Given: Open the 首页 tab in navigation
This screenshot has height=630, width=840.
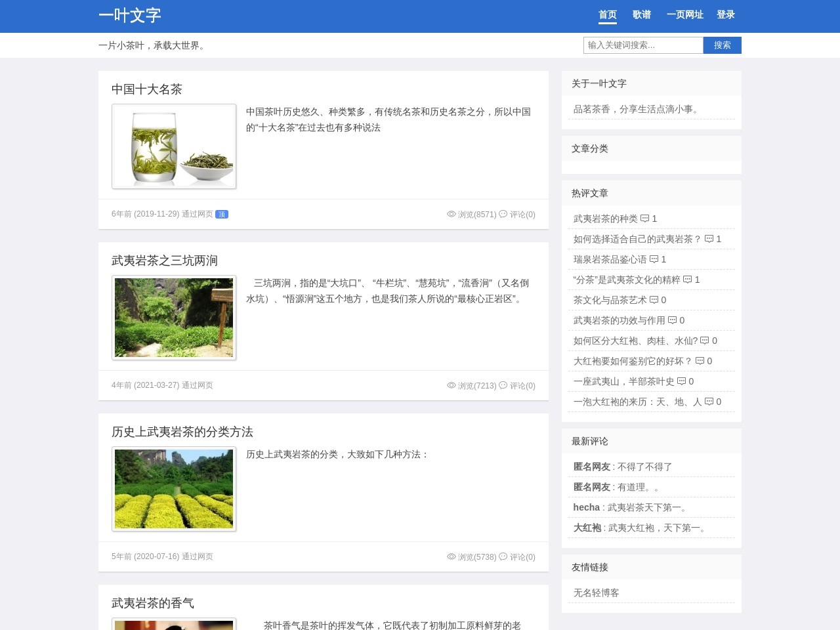Looking at the screenshot, I should (607, 14).
